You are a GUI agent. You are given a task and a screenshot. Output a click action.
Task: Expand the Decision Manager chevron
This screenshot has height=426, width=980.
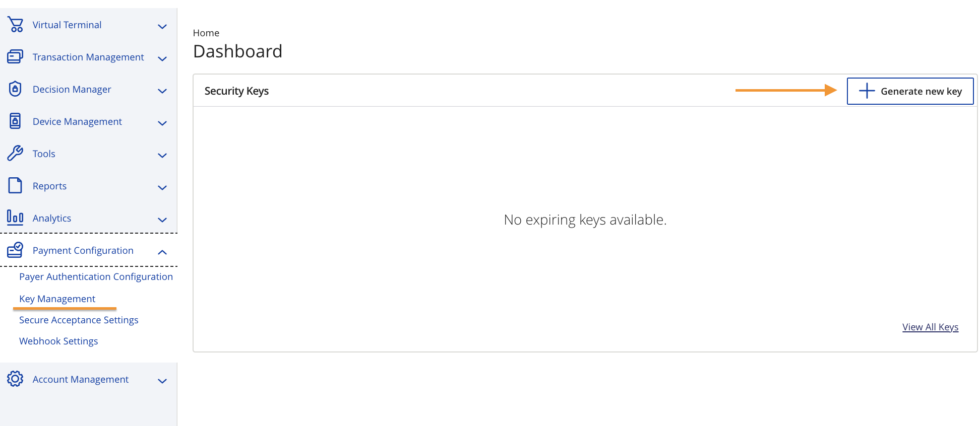(x=162, y=91)
